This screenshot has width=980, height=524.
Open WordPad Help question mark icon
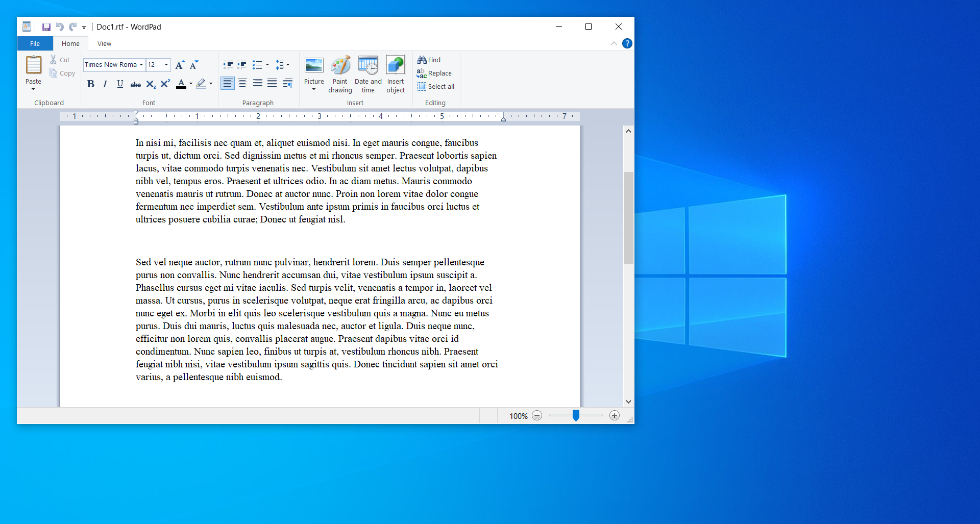(x=627, y=43)
